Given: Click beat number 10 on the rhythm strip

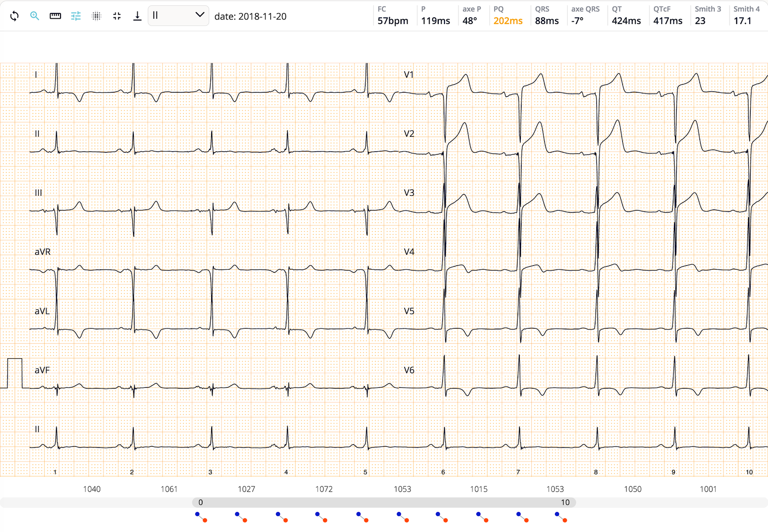Looking at the screenshot, I should tap(749, 472).
